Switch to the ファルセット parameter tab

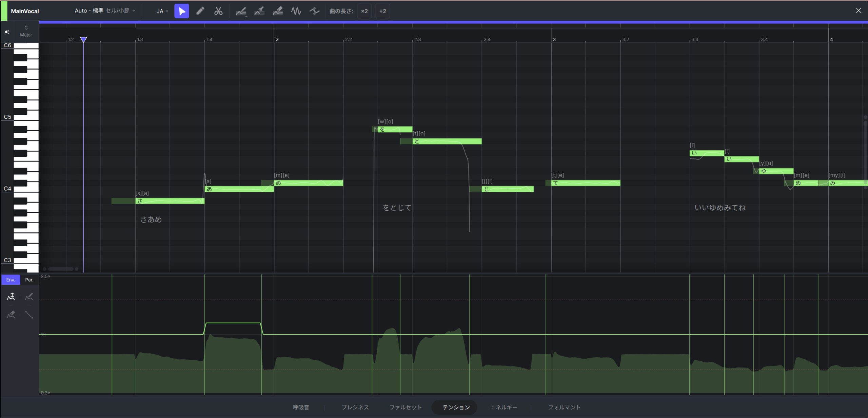(406, 407)
